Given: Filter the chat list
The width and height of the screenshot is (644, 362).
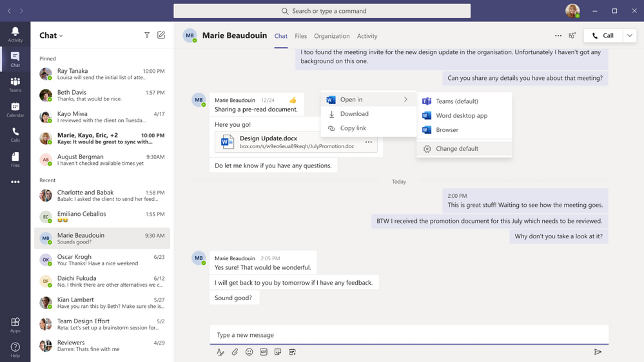Looking at the screenshot, I should 147,35.
